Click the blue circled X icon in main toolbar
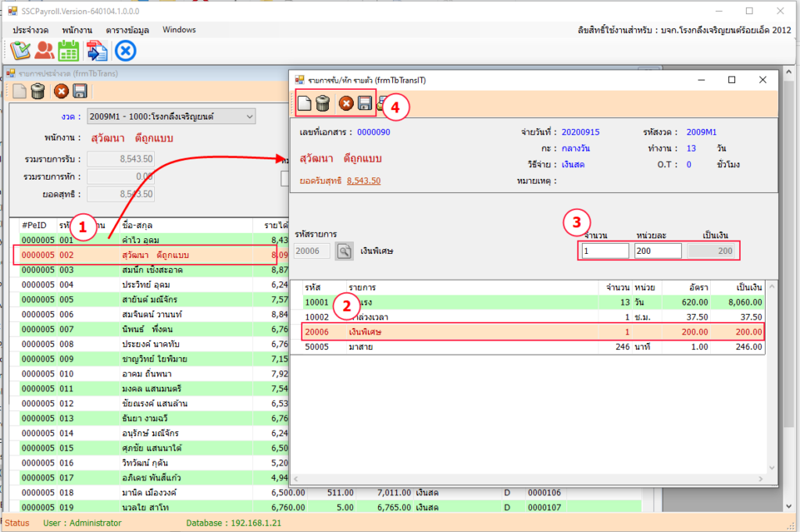The height and width of the screenshot is (532, 800). click(x=126, y=51)
